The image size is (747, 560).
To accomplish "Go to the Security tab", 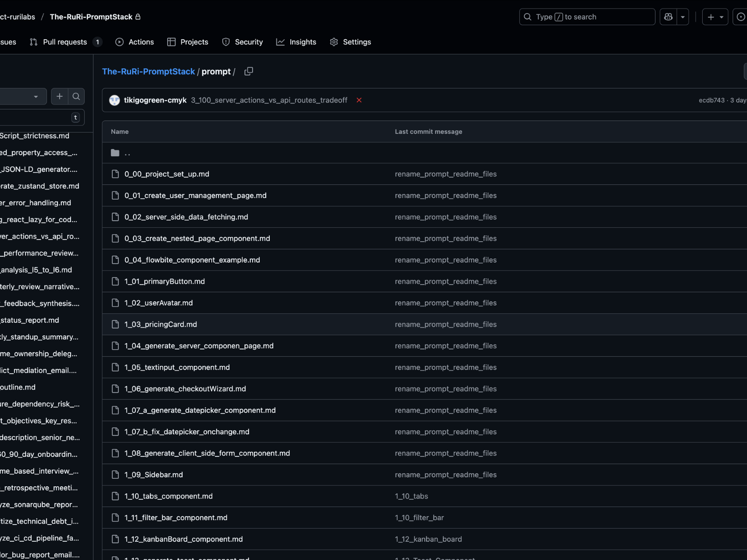I will [x=242, y=42].
